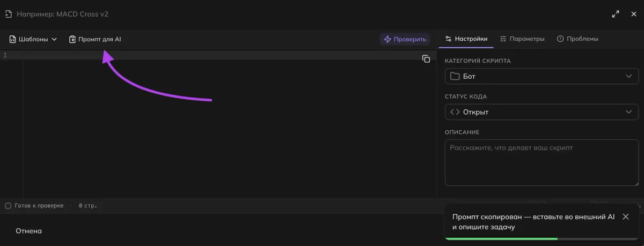Click the Готов к проверке status icon
The height and width of the screenshot is (246, 644).
click(8, 205)
